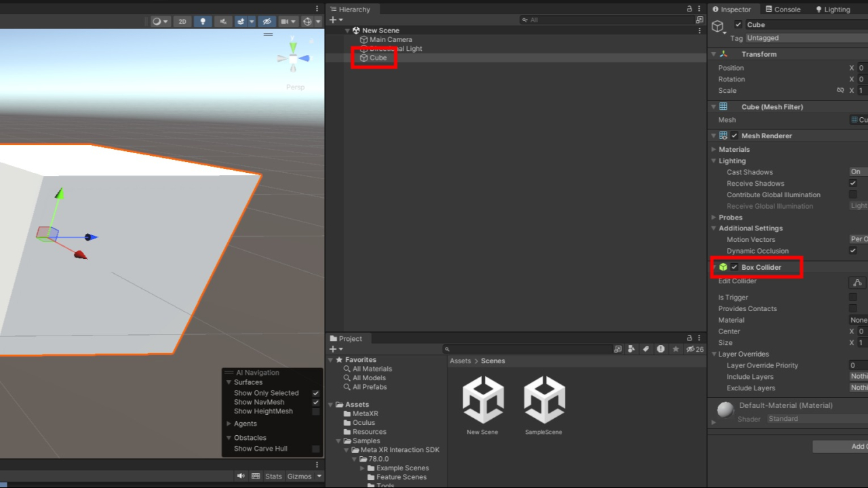Click the Favorites star filter icon in Project toolbar
The height and width of the screenshot is (488, 868).
click(x=675, y=349)
